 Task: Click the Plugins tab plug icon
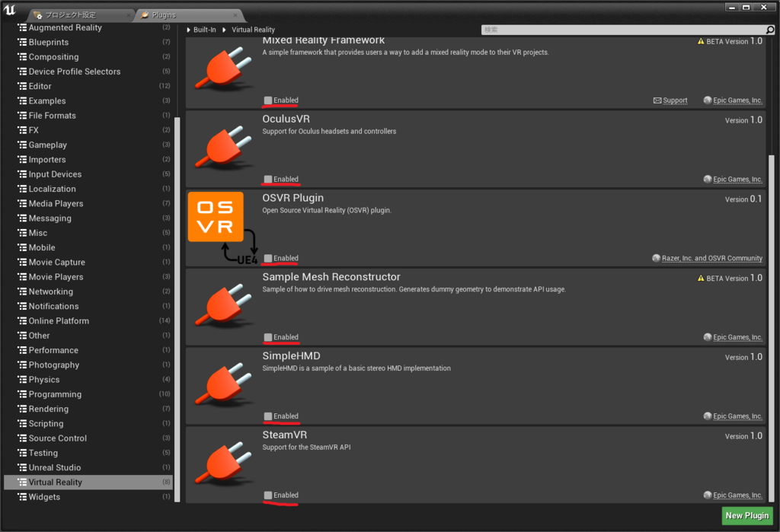145,15
